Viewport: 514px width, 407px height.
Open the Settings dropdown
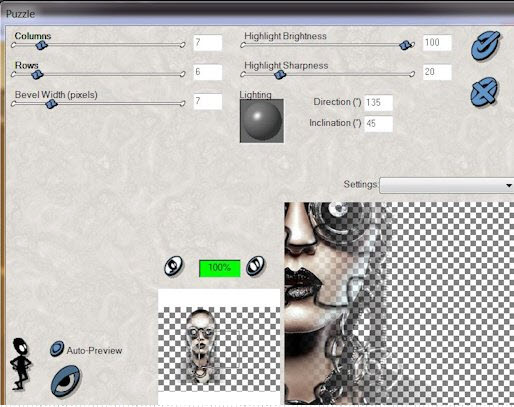tap(447, 185)
